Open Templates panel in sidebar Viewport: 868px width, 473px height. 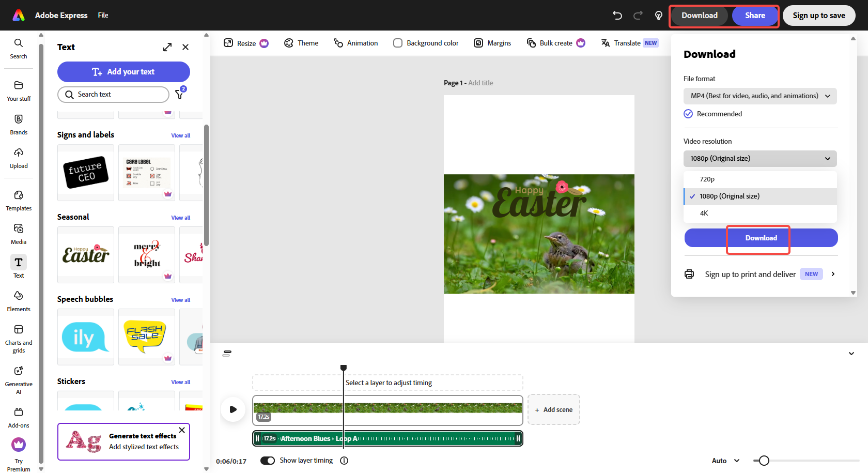(x=19, y=201)
